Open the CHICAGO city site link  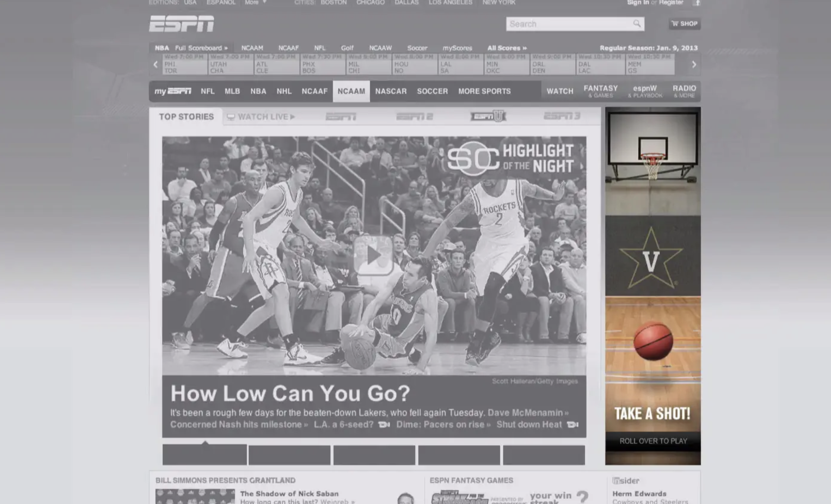click(370, 3)
